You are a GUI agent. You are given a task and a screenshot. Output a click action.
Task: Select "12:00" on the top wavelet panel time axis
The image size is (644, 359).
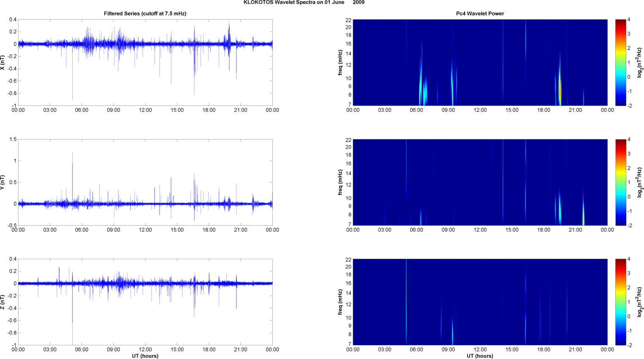click(x=480, y=110)
